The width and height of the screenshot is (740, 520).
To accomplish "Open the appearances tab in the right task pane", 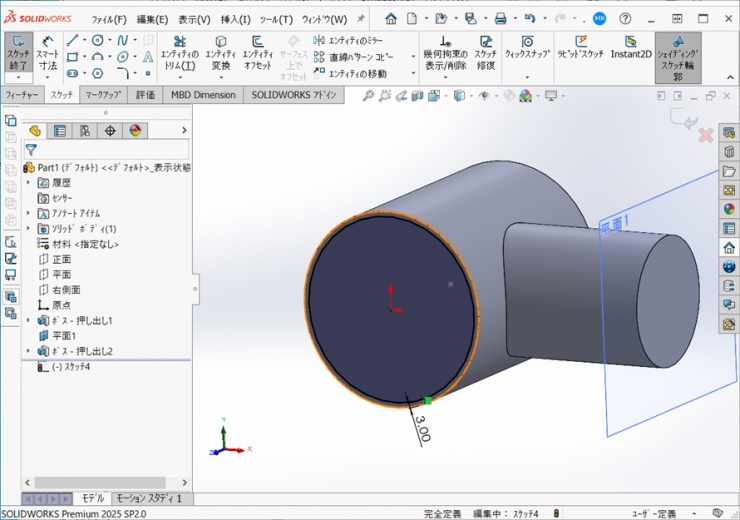I will (729, 209).
